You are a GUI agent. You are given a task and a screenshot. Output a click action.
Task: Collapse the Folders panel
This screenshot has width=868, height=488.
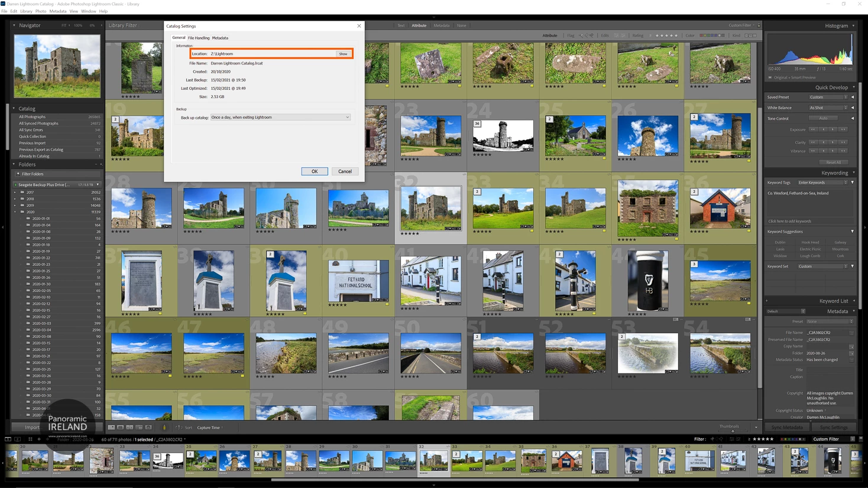(14, 165)
